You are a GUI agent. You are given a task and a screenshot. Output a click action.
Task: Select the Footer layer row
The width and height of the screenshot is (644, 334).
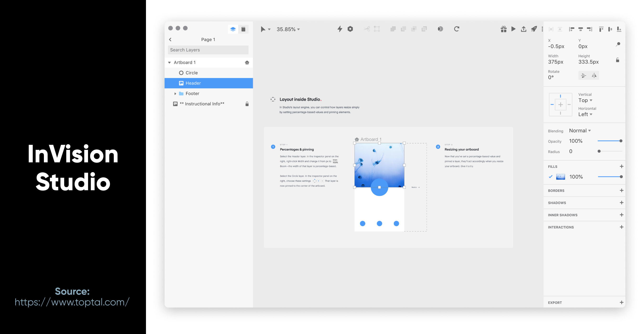(209, 93)
